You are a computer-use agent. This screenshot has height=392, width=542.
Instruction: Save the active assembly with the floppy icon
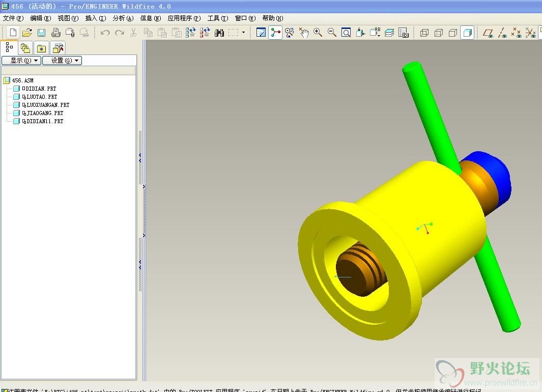coord(42,33)
